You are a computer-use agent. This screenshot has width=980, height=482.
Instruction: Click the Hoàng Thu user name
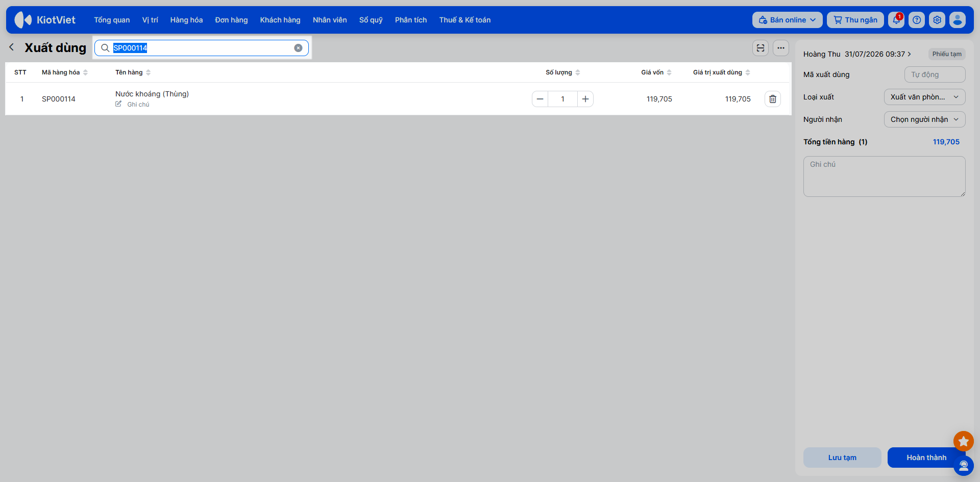822,54
